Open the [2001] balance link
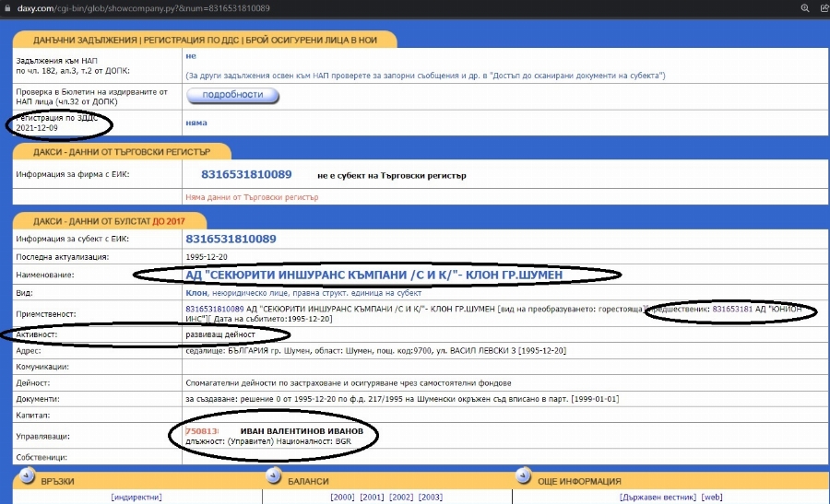Image resolution: width=830 pixels, height=504 pixels. pos(373,497)
